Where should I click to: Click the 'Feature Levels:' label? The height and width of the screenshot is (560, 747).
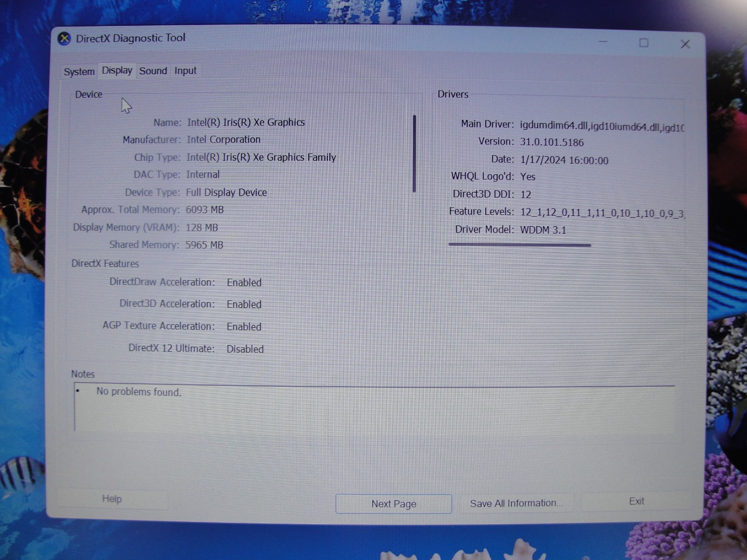tap(481, 211)
